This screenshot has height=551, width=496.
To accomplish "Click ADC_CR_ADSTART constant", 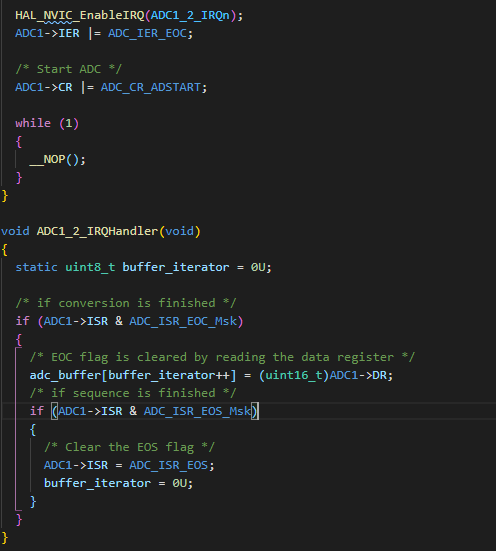I will pyautogui.click(x=151, y=87).
